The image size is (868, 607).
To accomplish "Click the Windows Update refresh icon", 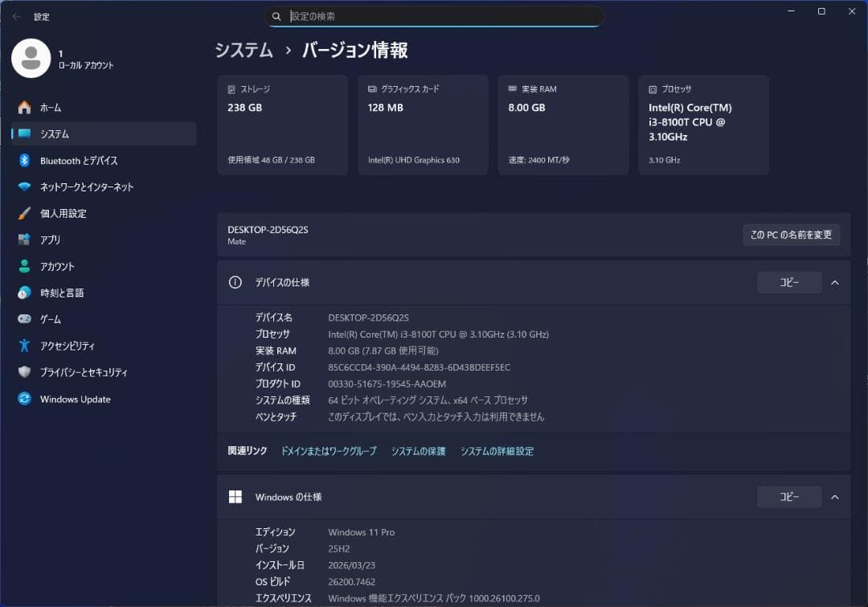I will pos(24,399).
